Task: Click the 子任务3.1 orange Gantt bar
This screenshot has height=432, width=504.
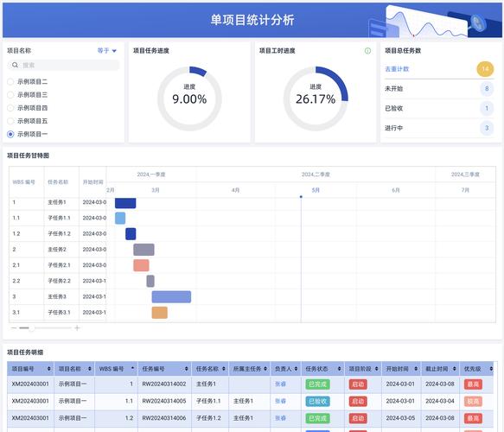Action: (x=159, y=313)
